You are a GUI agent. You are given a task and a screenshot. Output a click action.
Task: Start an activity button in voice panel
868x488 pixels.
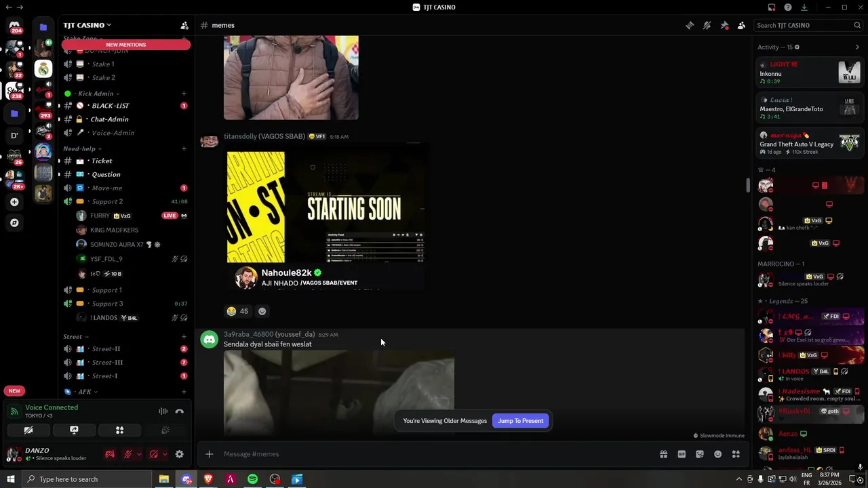(119, 430)
